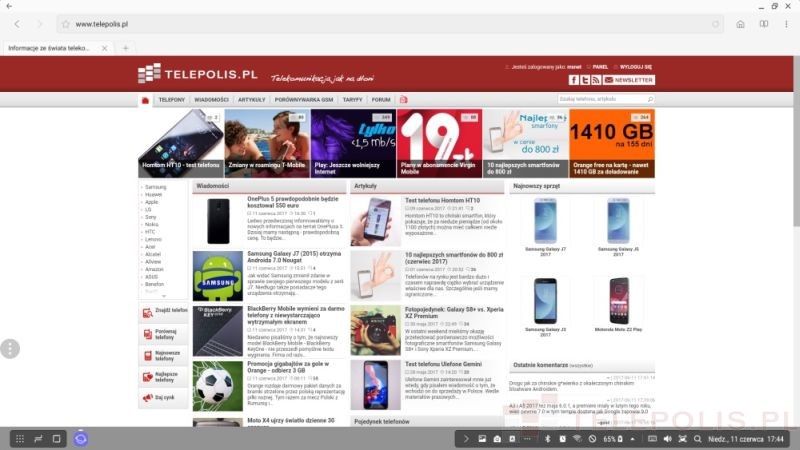The image size is (800, 450).
Task: Open the TELEFONY menu item
Action: 171,100
